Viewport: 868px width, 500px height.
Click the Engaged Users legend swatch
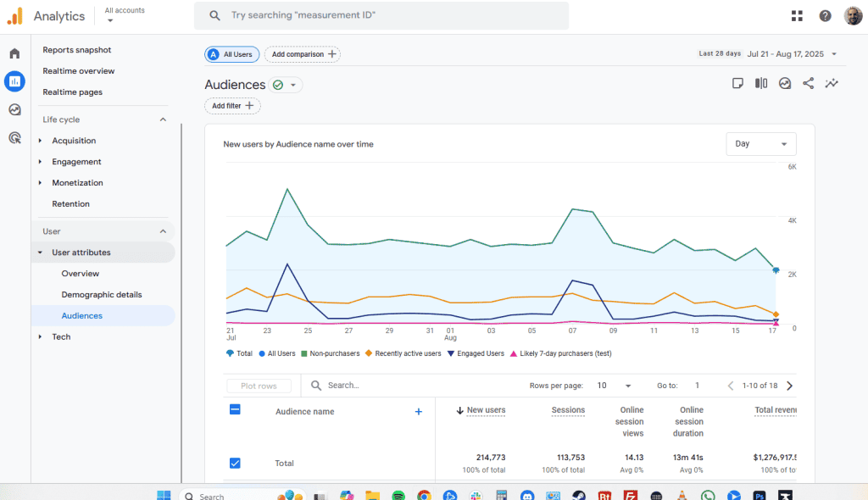tap(450, 353)
